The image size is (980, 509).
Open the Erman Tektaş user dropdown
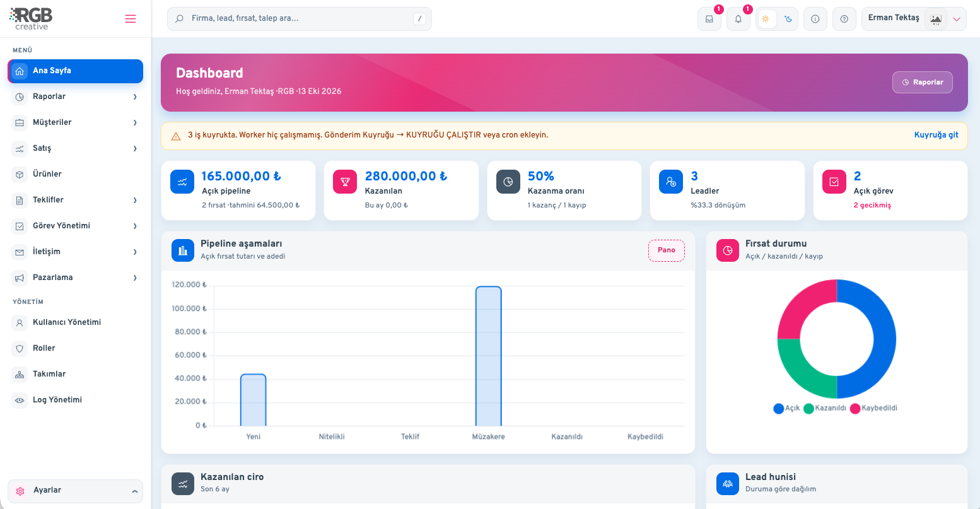pyautogui.click(x=914, y=19)
